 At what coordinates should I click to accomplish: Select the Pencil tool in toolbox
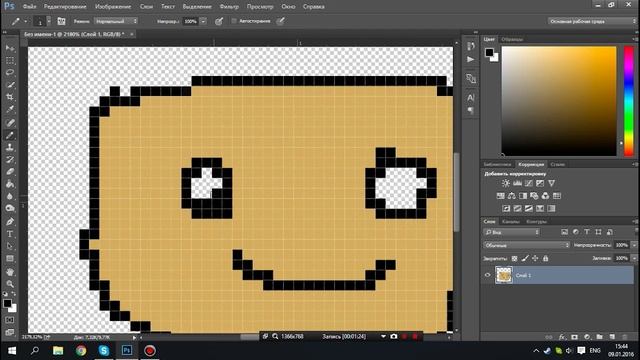(x=10, y=135)
